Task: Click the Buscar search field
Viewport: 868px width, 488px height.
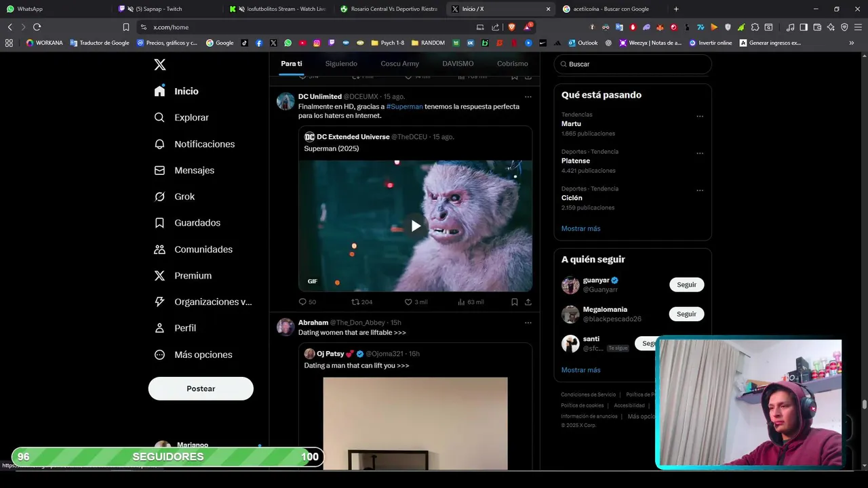Action: pyautogui.click(x=633, y=64)
